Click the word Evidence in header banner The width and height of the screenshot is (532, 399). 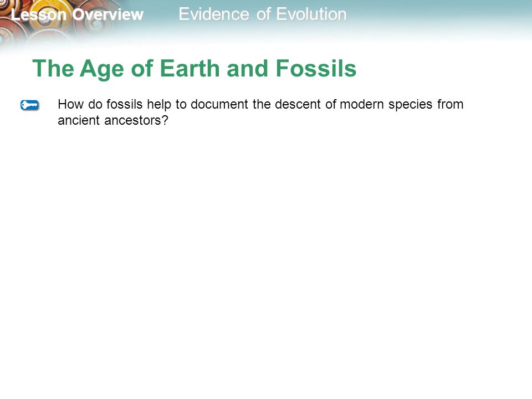coord(214,14)
